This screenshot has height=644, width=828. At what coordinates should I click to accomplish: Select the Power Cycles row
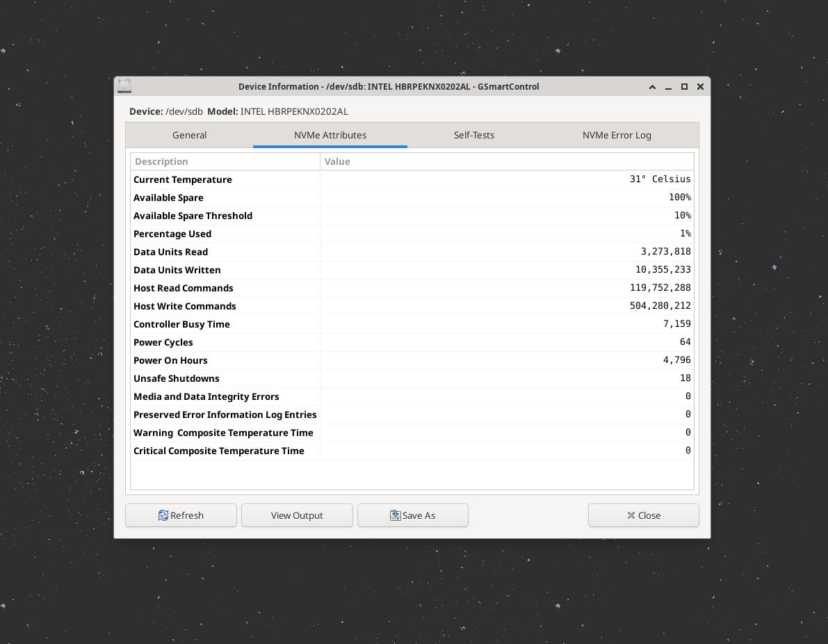pyautogui.click(x=412, y=342)
